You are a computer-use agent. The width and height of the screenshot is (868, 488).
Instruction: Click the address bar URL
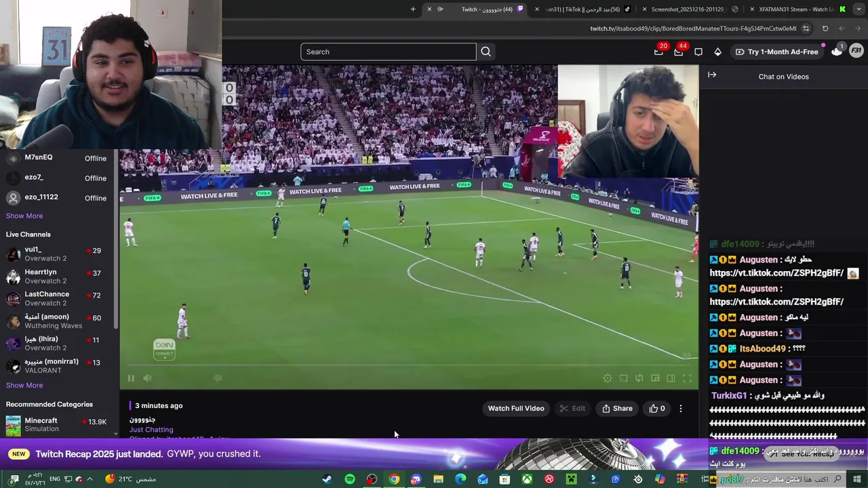point(693,28)
